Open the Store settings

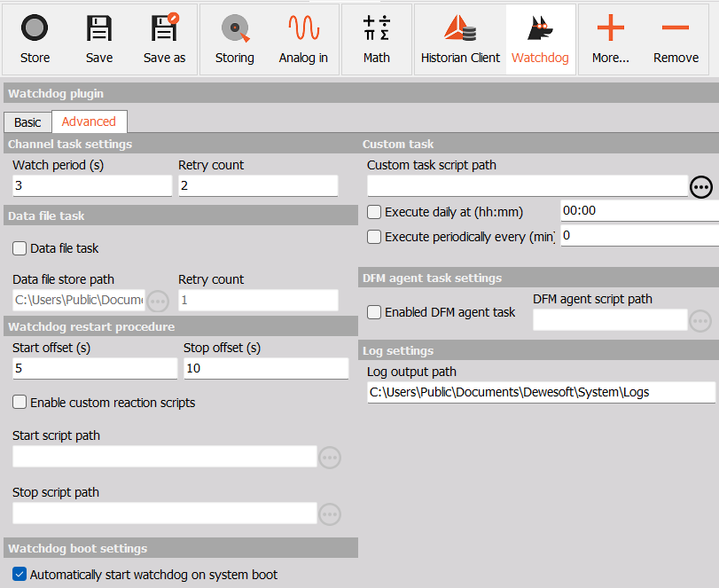click(x=35, y=35)
